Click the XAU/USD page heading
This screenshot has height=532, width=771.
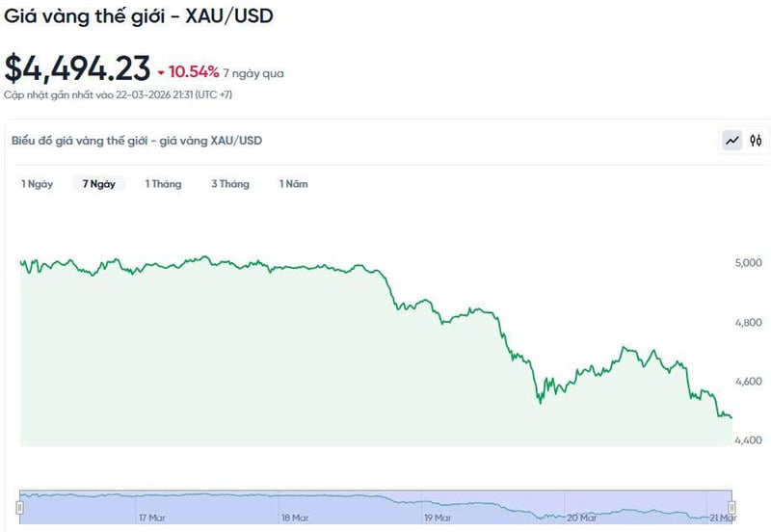[137, 16]
